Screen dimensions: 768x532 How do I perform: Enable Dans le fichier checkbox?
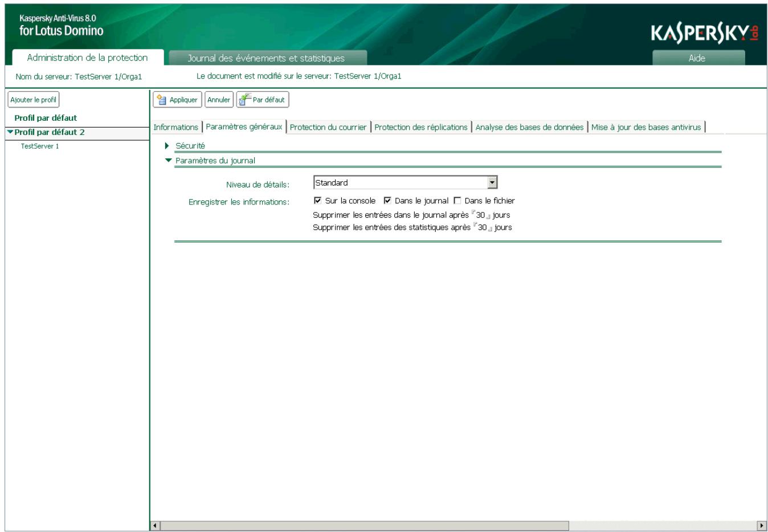click(457, 200)
